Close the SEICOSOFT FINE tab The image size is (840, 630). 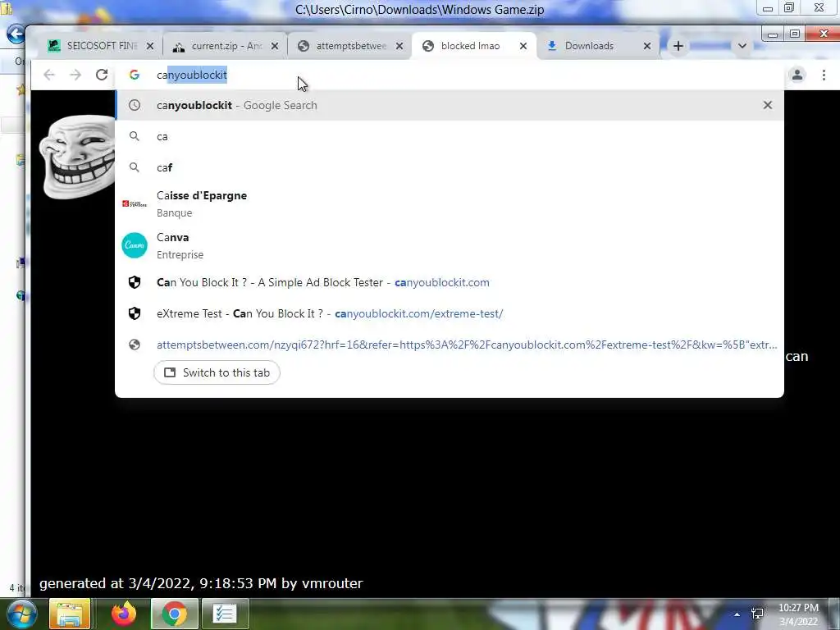(x=150, y=46)
